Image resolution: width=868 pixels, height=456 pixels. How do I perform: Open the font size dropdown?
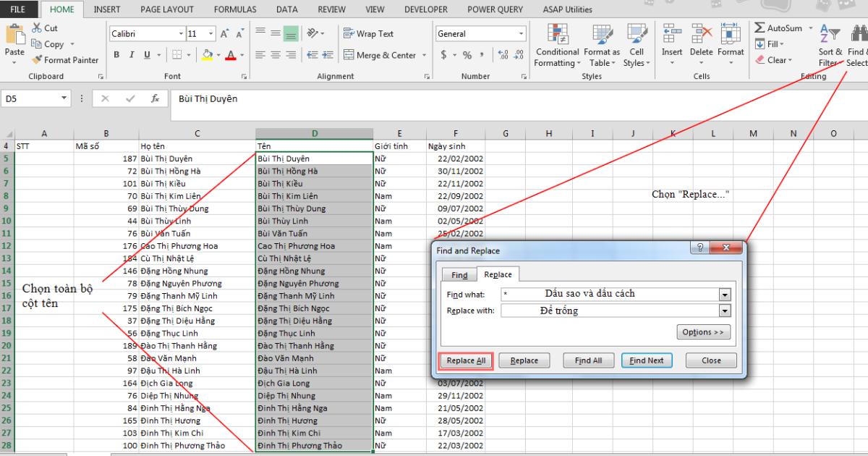pos(212,33)
